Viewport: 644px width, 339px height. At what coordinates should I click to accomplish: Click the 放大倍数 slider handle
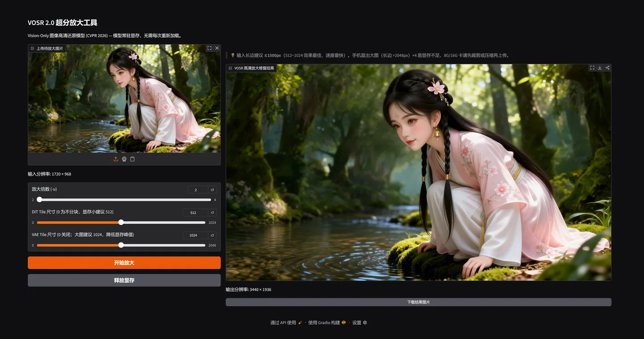[x=39, y=200]
